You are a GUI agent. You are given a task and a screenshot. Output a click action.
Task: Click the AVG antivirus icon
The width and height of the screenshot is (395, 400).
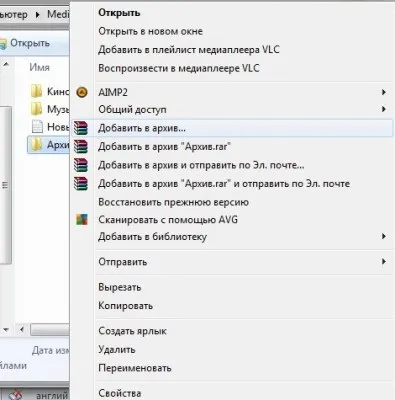click(x=82, y=219)
